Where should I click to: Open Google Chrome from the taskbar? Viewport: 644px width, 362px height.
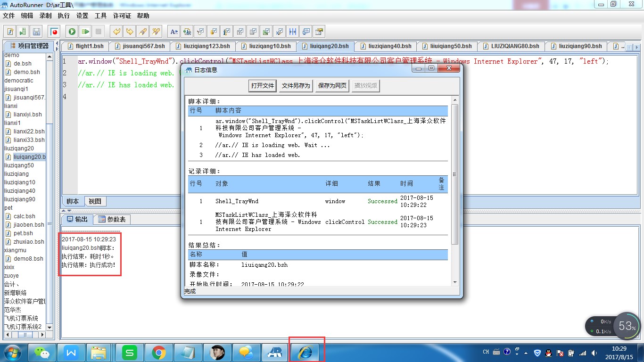158,352
